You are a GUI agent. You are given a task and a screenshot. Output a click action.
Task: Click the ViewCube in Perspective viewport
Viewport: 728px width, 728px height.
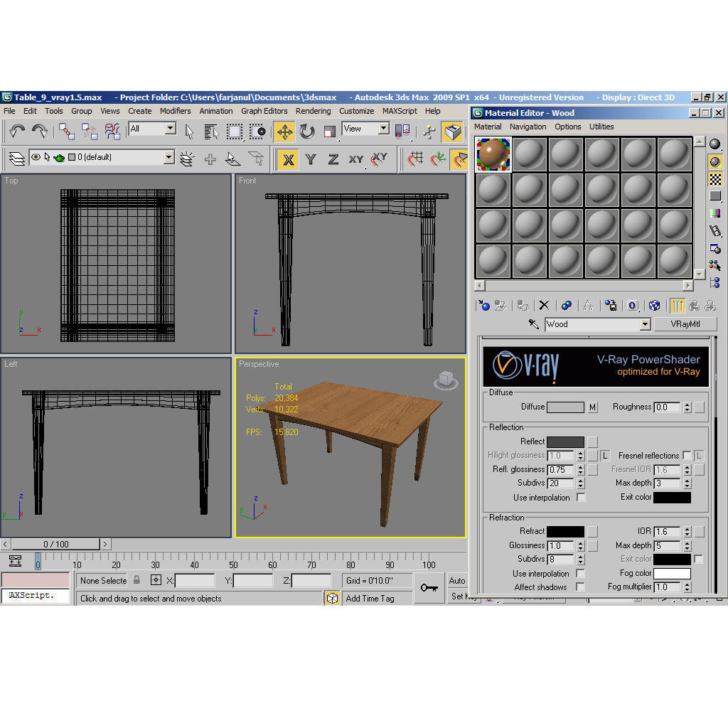point(446,380)
